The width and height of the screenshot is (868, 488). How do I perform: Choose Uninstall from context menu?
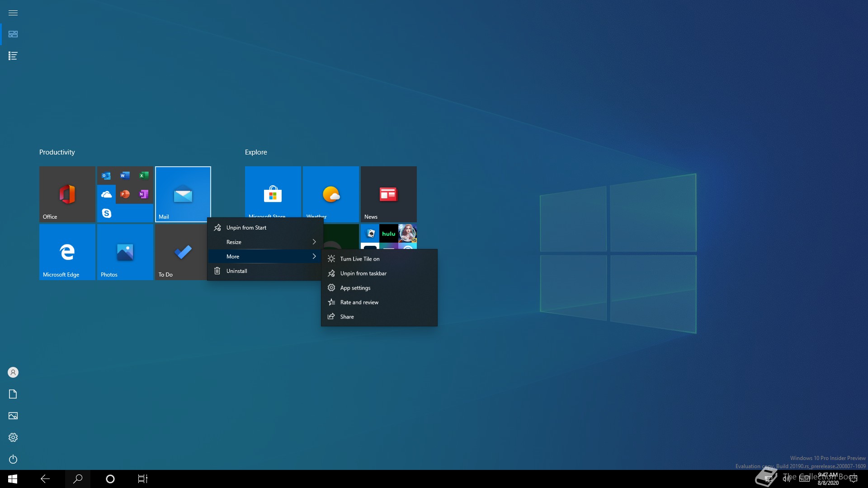click(265, 271)
